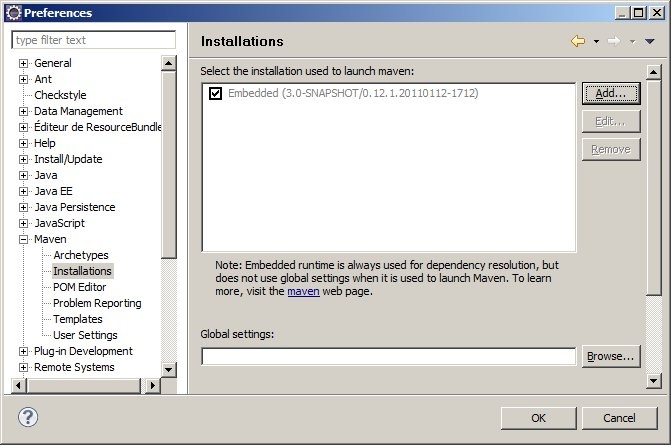
Task: Click the Add... installation button
Action: (x=610, y=93)
